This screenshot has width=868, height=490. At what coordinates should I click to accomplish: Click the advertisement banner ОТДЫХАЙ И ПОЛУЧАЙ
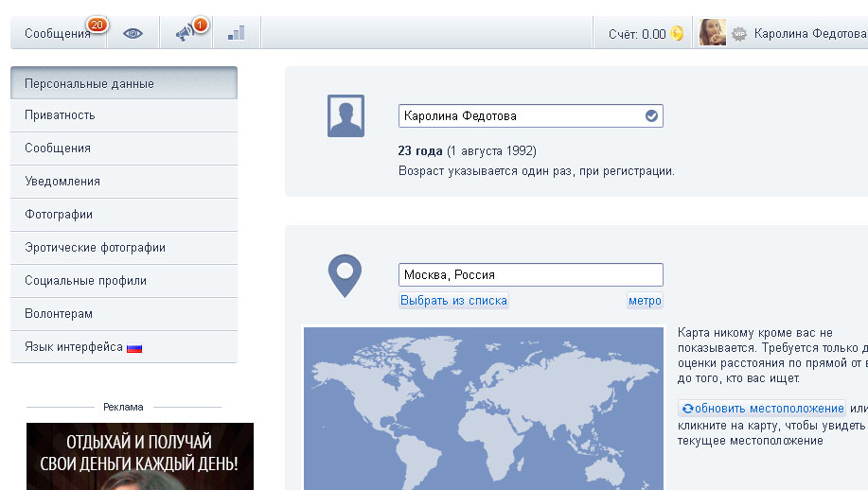pos(139,456)
